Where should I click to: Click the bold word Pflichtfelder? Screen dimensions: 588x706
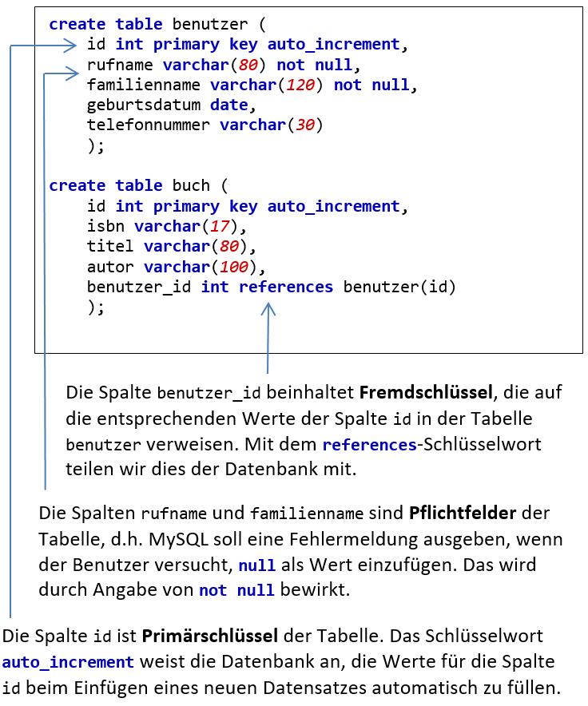(459, 512)
